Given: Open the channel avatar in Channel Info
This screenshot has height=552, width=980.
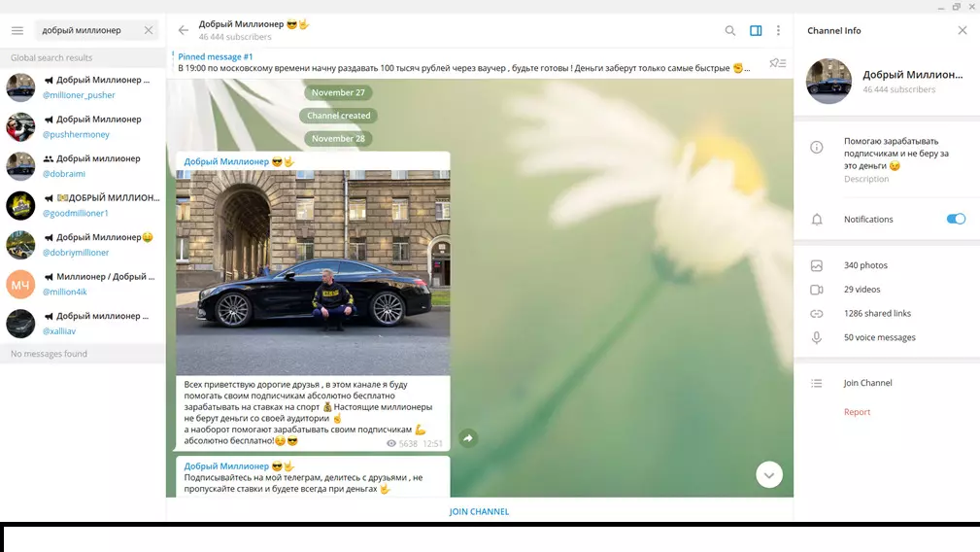Looking at the screenshot, I should (828, 82).
